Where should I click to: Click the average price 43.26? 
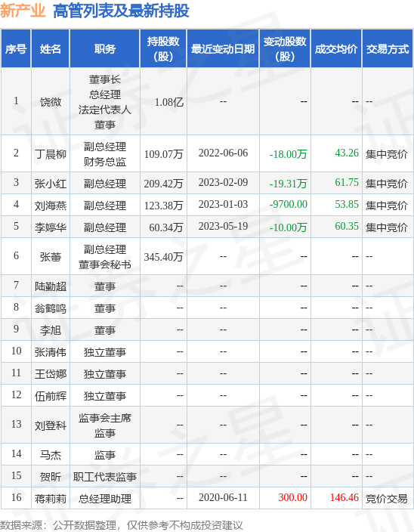pos(347,153)
